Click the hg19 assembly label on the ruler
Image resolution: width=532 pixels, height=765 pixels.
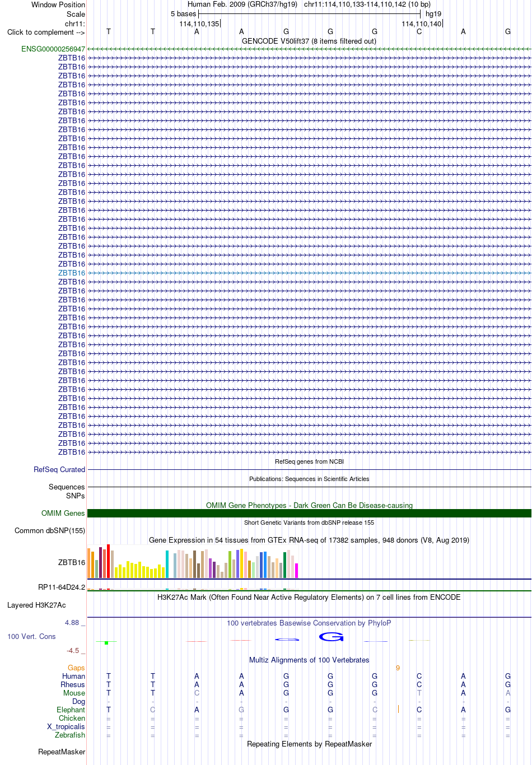pos(433,14)
